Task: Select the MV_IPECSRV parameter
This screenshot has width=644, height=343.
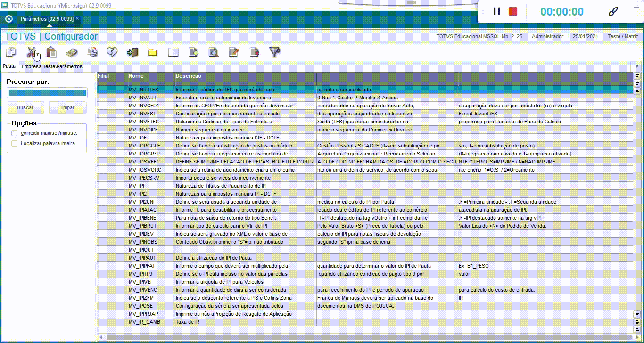Action: click(364, 178)
